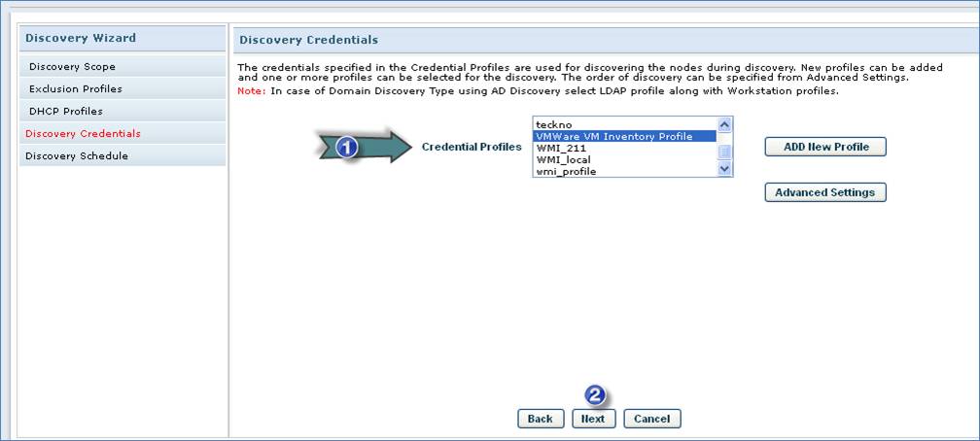Open the Discovery Credentials step

tap(83, 134)
